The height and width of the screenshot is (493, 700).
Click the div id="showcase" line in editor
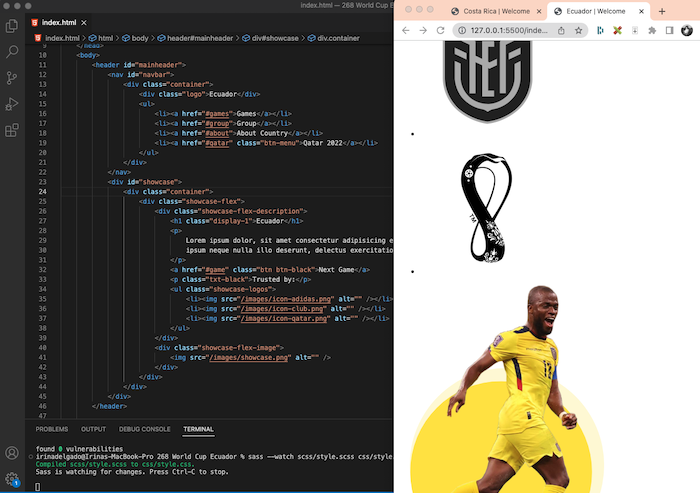pos(145,182)
